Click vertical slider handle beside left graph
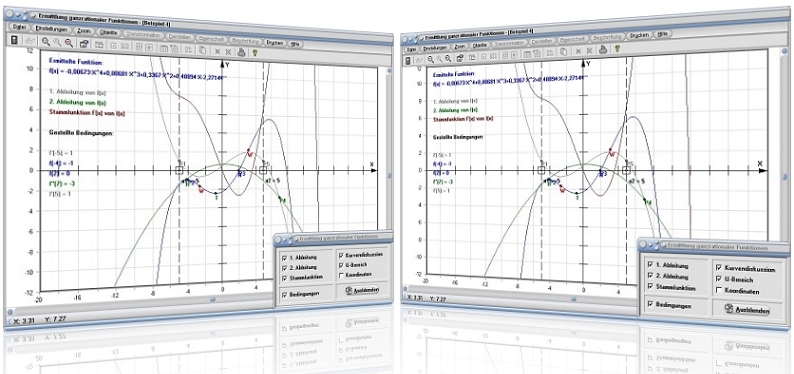The width and height of the screenshot is (794, 374). (390, 175)
